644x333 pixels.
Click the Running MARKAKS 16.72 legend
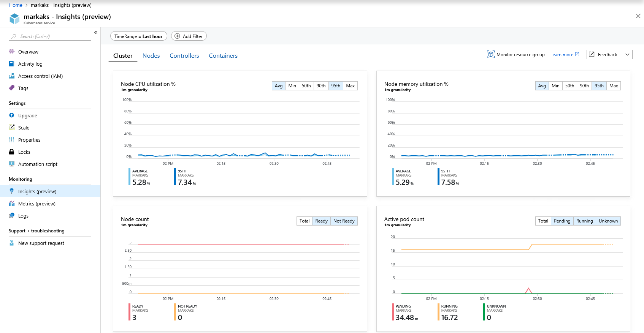pos(448,312)
